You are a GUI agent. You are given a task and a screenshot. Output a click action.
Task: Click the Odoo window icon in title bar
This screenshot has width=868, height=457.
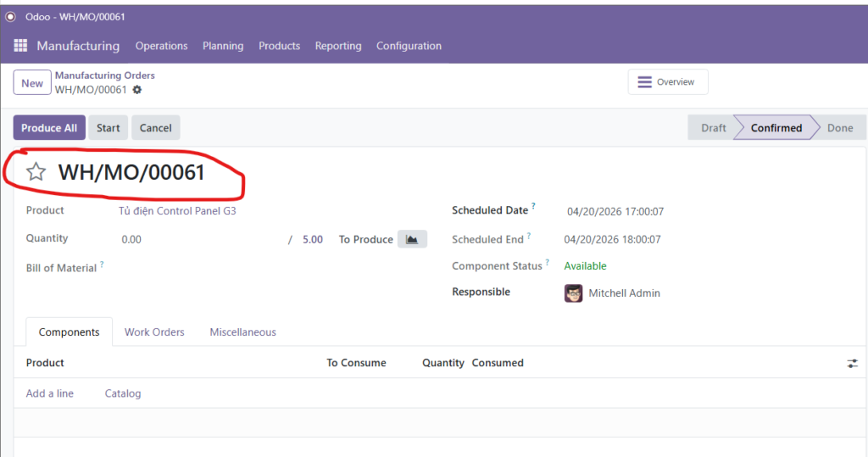click(11, 17)
